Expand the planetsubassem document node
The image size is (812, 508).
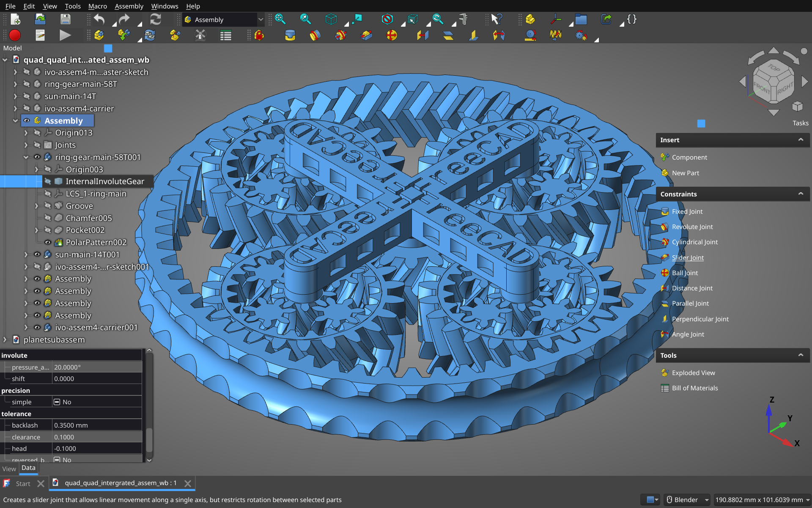click(5, 340)
